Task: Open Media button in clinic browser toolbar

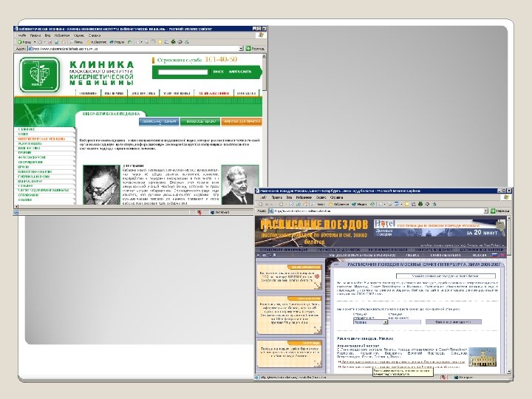Action: click(117, 42)
